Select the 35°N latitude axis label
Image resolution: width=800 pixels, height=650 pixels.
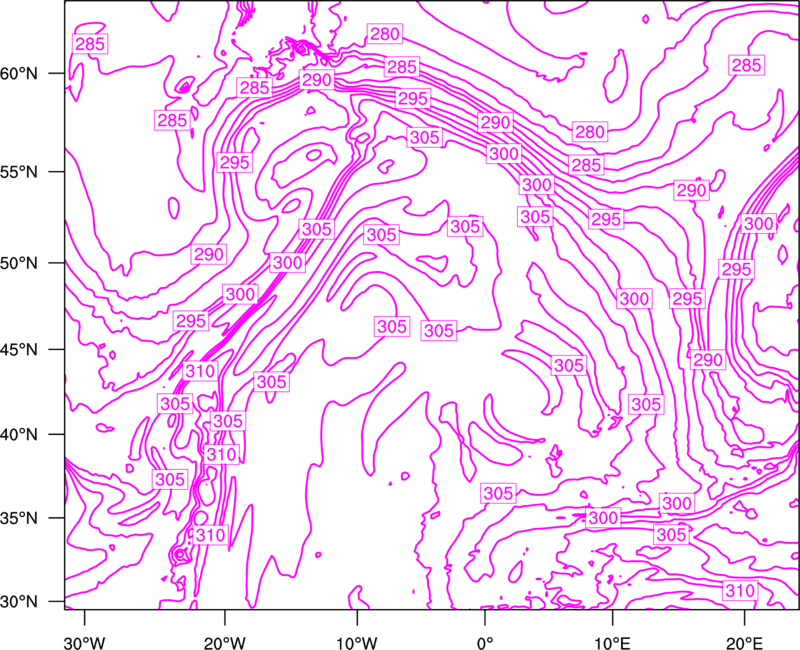click(x=19, y=518)
